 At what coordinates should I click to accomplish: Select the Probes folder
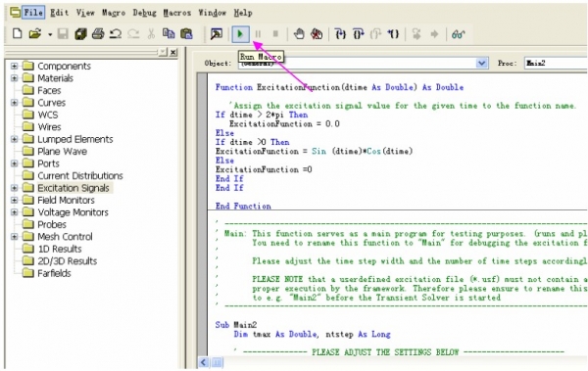(52, 224)
